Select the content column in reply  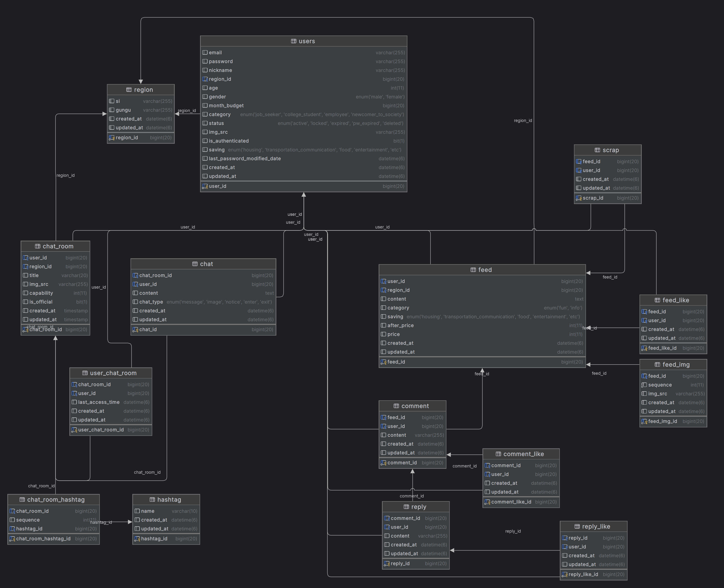pos(415,536)
